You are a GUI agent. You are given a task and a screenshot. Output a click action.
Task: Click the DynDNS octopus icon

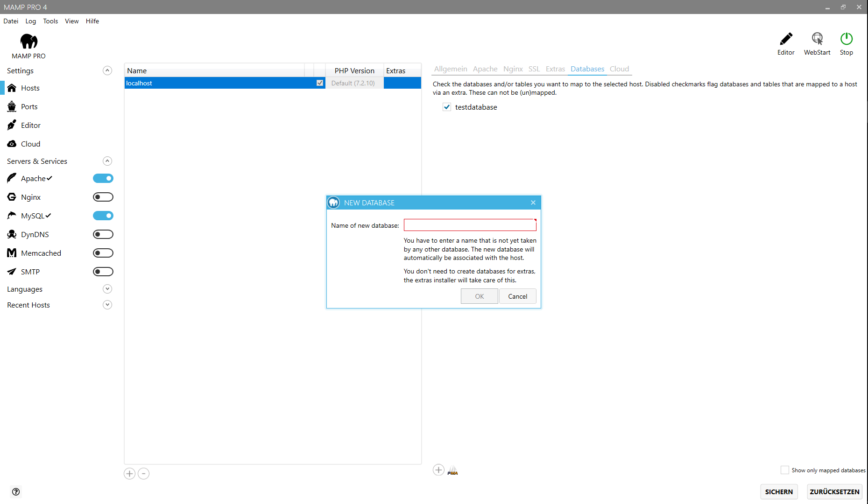12,234
